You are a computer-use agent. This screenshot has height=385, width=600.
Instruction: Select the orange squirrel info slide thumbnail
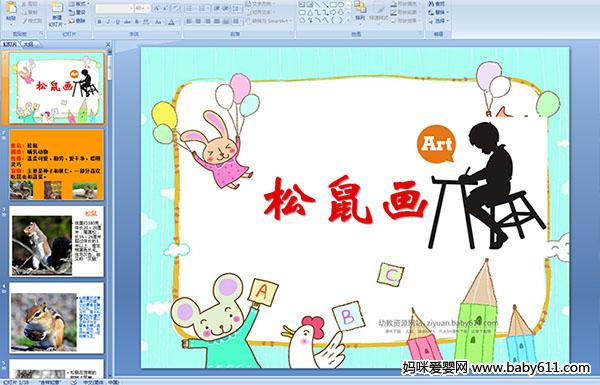tap(56, 165)
